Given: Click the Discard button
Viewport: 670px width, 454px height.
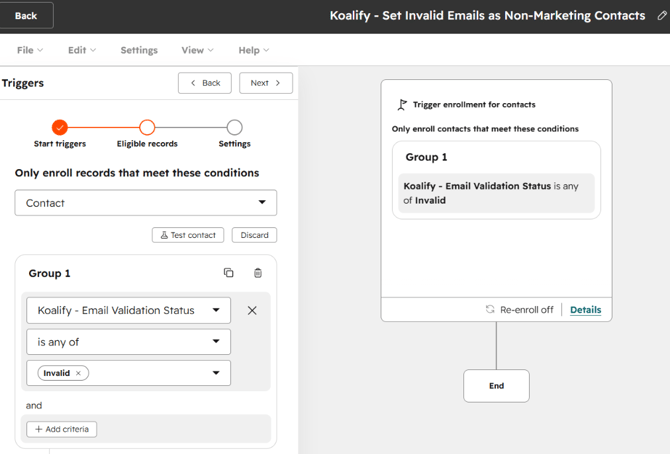Looking at the screenshot, I should [x=254, y=235].
